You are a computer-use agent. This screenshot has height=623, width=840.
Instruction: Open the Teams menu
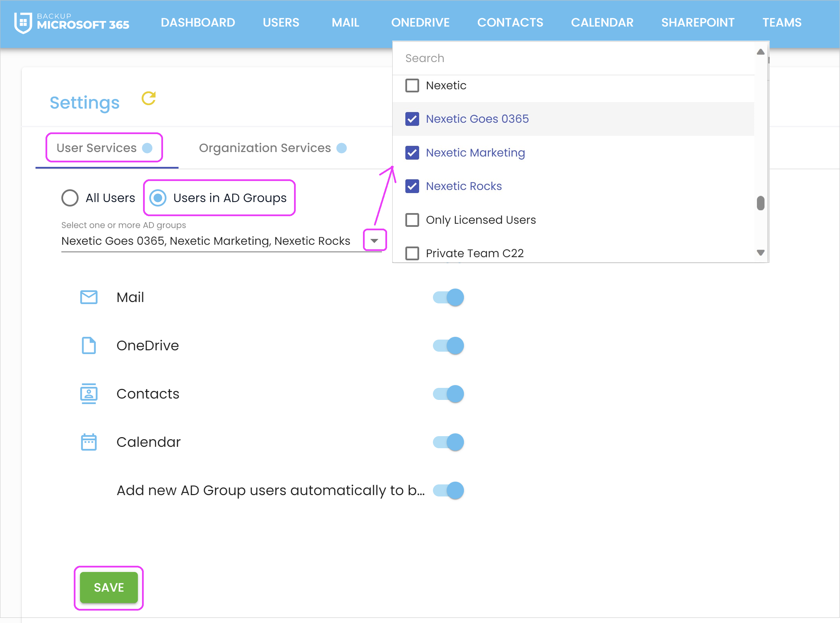coord(782,23)
